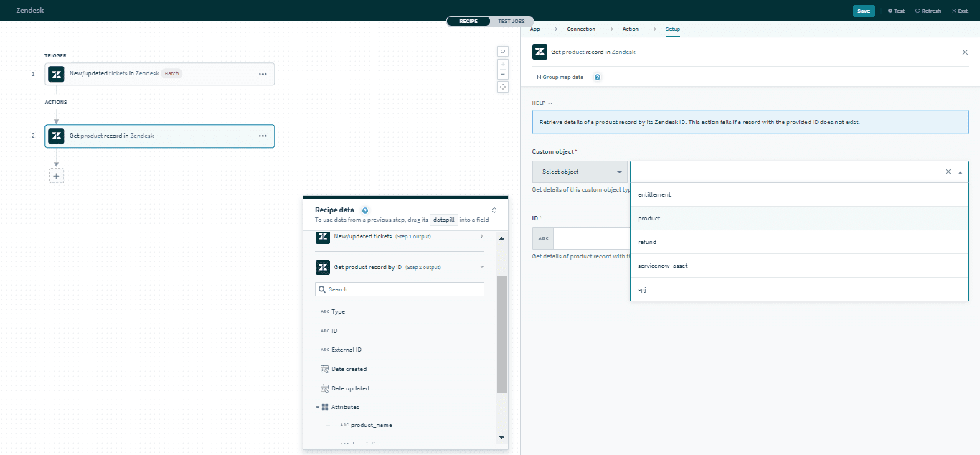This screenshot has width=980, height=455.
Task: Click the Refresh link in the top bar
Action: coord(928,11)
